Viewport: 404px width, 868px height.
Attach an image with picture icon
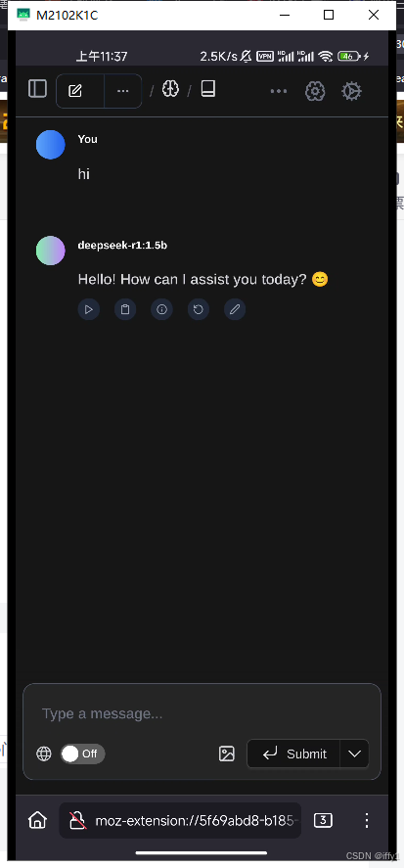click(227, 754)
